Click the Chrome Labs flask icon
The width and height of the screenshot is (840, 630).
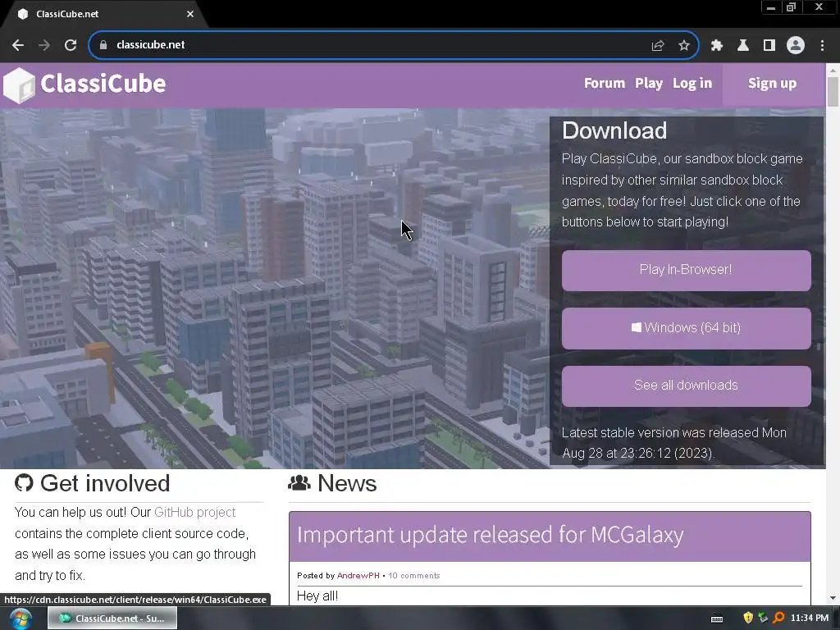(x=743, y=46)
